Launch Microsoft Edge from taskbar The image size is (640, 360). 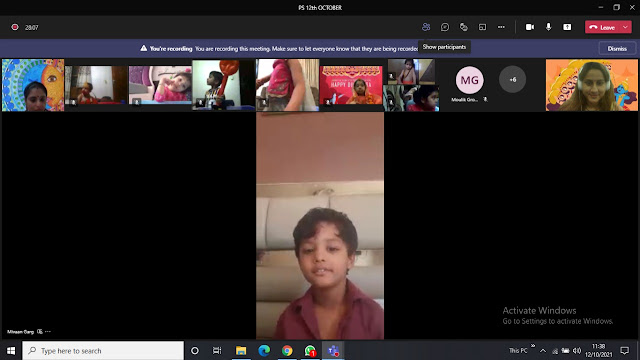pos(264,351)
